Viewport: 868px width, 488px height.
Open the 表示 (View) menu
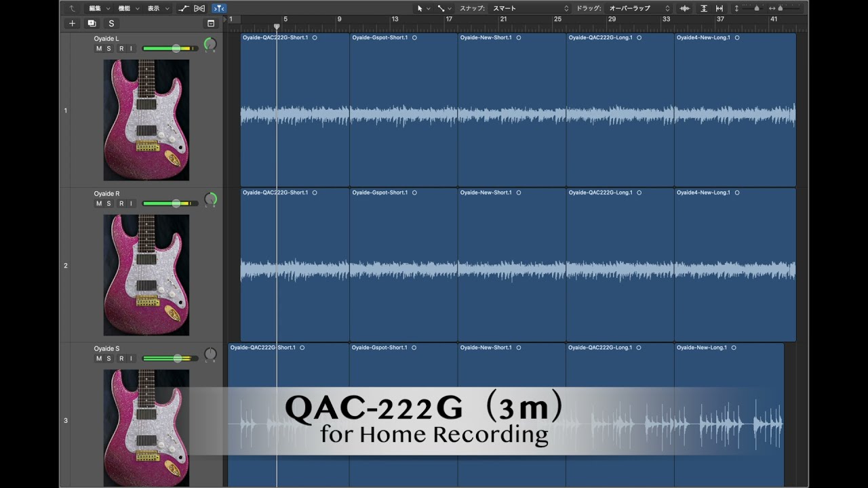coord(158,8)
